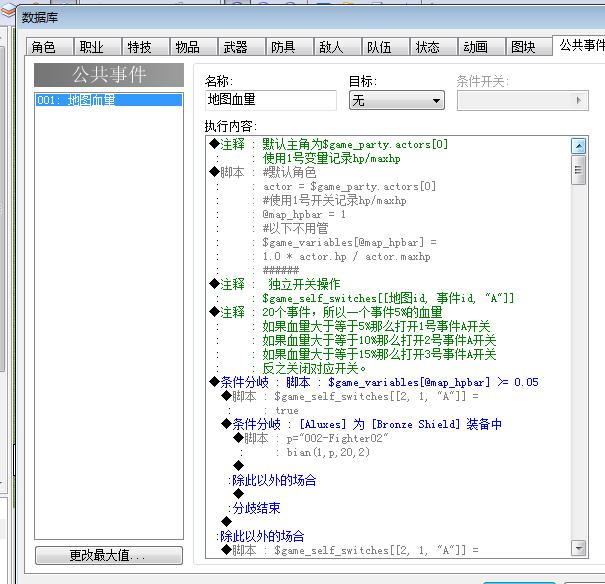Select comment 如果血量大于等于5%那么打开1号事件A开关
Screen dimensions: 605x584
[376, 326]
